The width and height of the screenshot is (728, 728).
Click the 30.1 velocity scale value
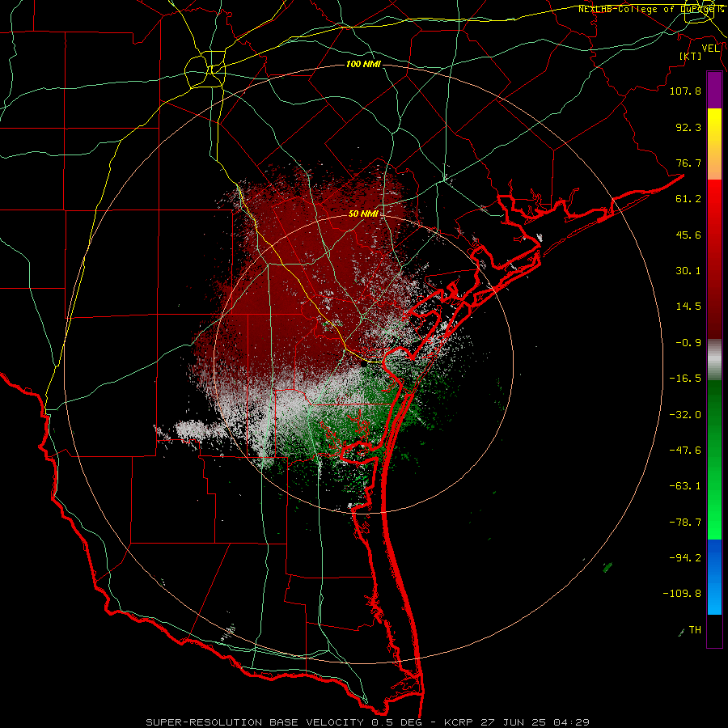pos(688,271)
